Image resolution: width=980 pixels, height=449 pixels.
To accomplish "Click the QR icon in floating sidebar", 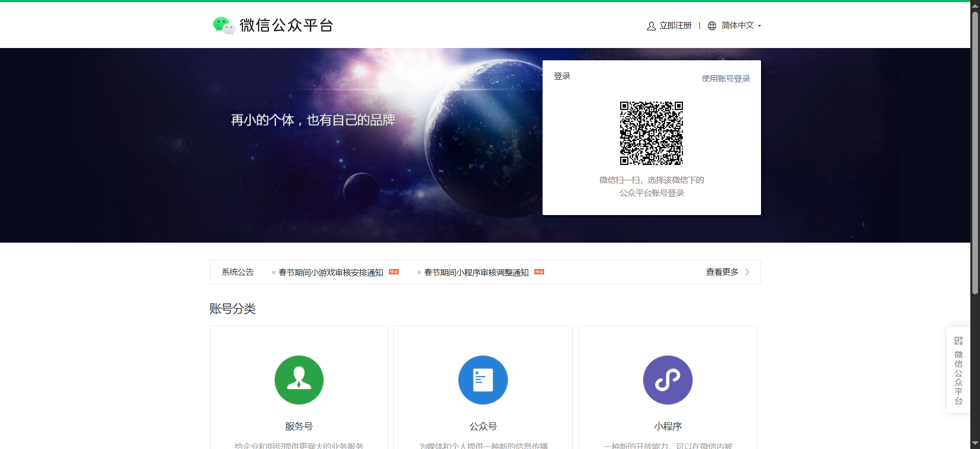I will [959, 341].
